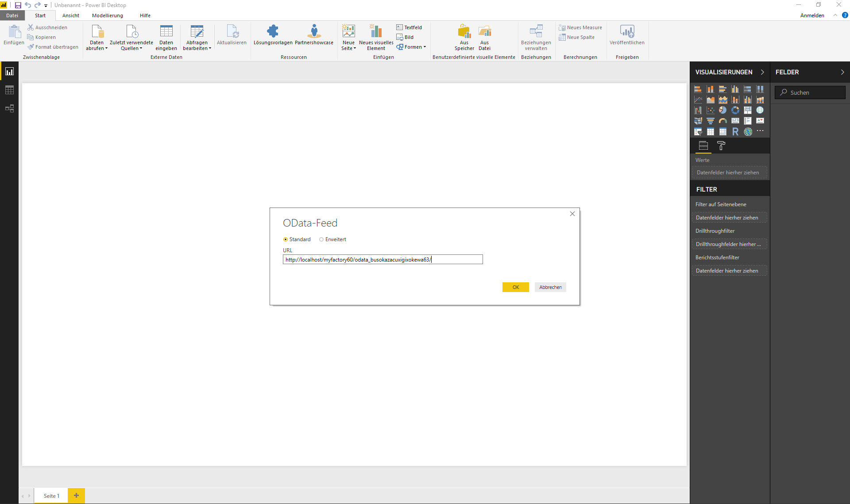Image resolution: width=850 pixels, height=504 pixels.
Task: Select the Standard radio option
Action: coord(286,239)
